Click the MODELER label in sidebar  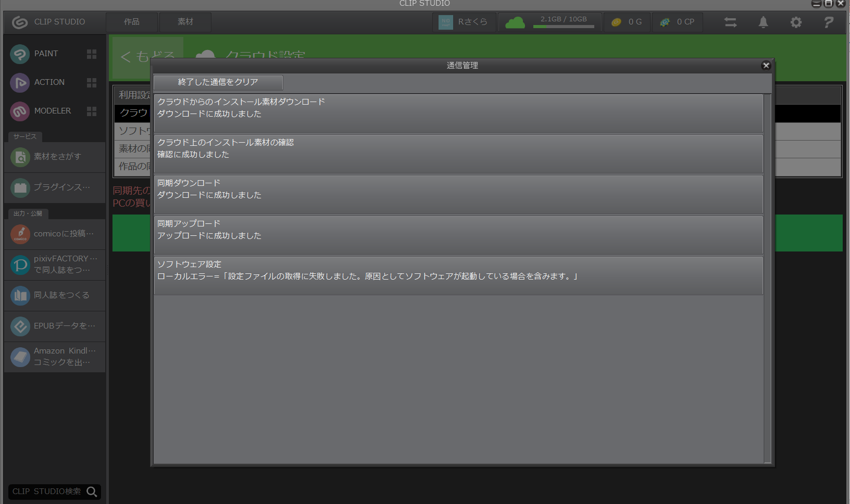(x=53, y=111)
